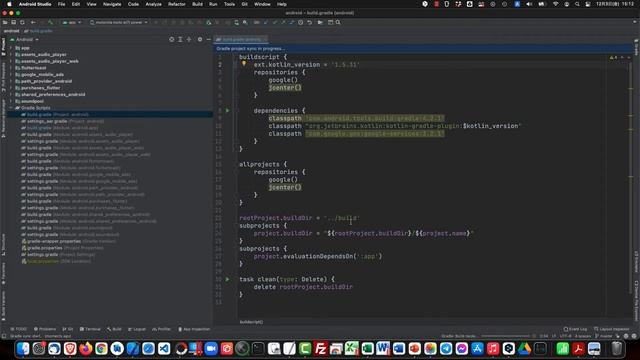Image resolution: width=640 pixels, height=360 pixels.
Task: Click the Undo arrow in main toolbar
Action: [x=309, y=22]
